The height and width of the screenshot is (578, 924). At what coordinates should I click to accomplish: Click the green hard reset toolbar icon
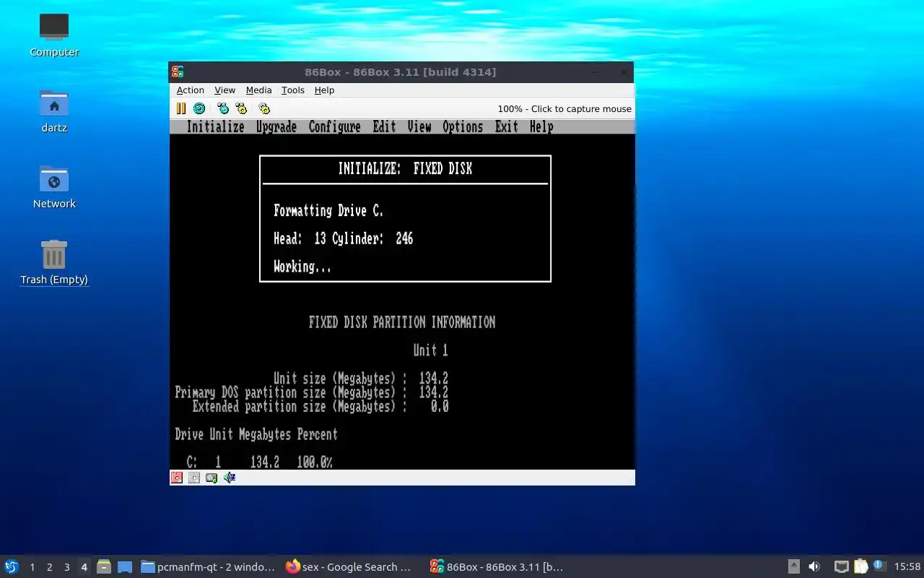[199, 108]
